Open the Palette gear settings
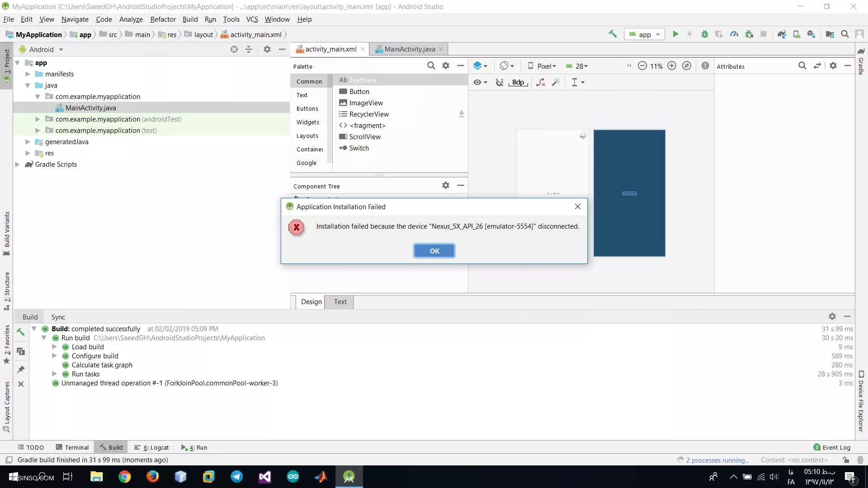The width and height of the screenshot is (868, 488). (446, 66)
